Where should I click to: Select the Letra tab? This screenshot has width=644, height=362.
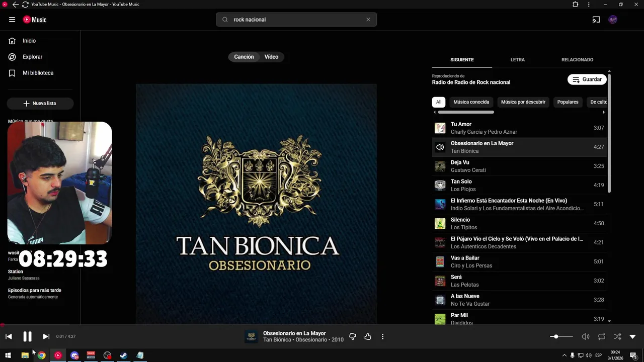(x=518, y=60)
